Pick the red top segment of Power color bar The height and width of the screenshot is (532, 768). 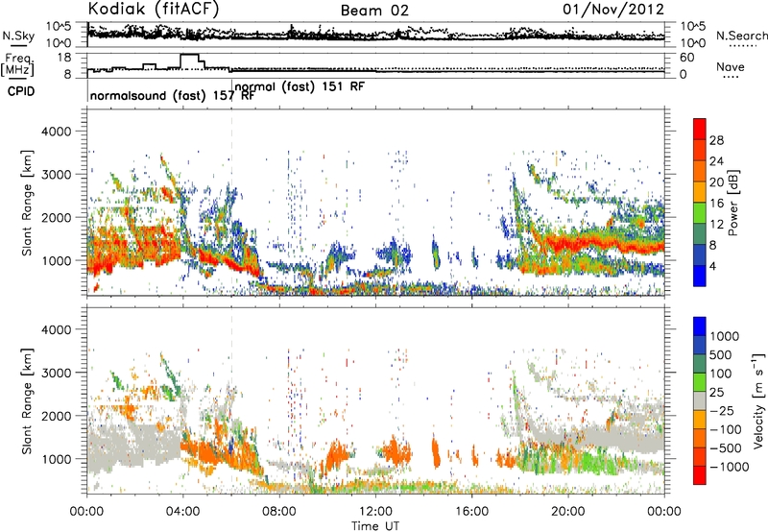tap(700, 130)
